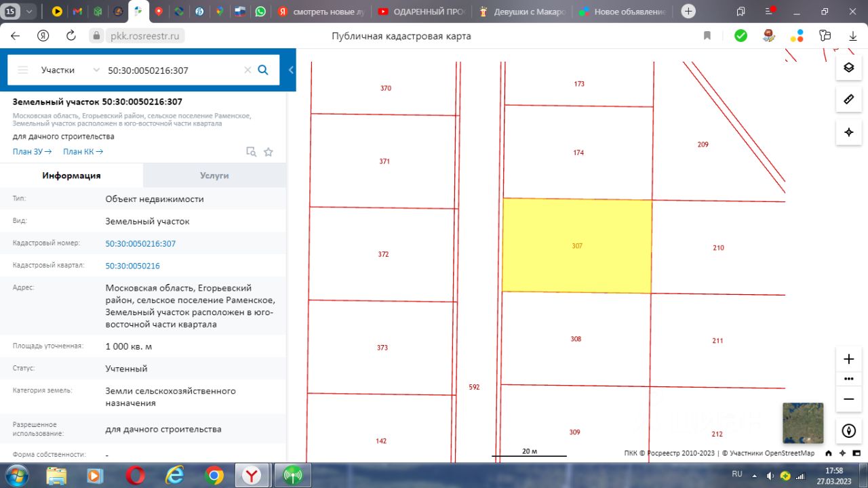868x488 pixels.
Task: Add parcel to favorites with star icon
Action: 269,152
